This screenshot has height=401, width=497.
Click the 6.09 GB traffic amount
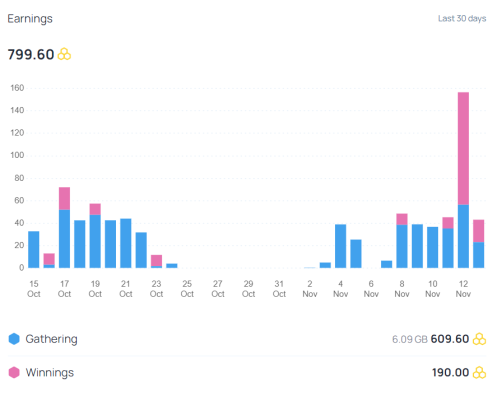[410, 339]
